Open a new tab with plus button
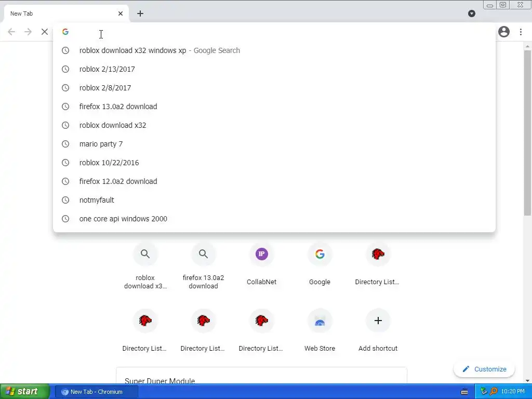The height and width of the screenshot is (399, 532). coord(140,14)
